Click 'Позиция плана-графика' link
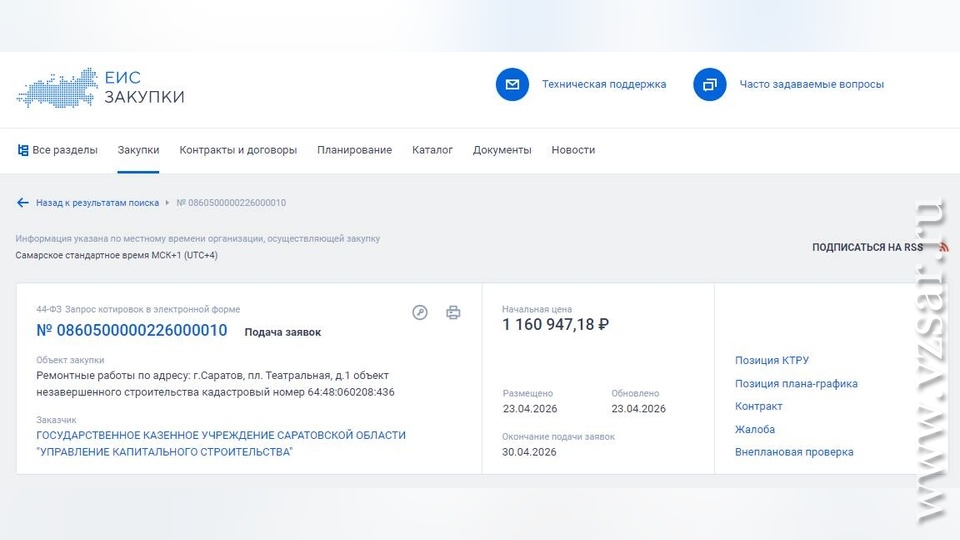 click(796, 384)
